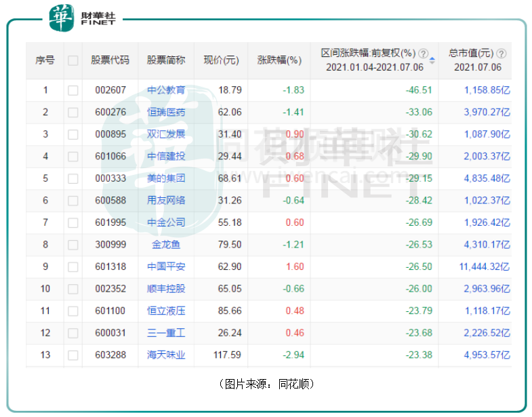Toggle sort arrows on 区间涨跌幅 column
The width and height of the screenshot is (532, 417).
[x=432, y=60]
